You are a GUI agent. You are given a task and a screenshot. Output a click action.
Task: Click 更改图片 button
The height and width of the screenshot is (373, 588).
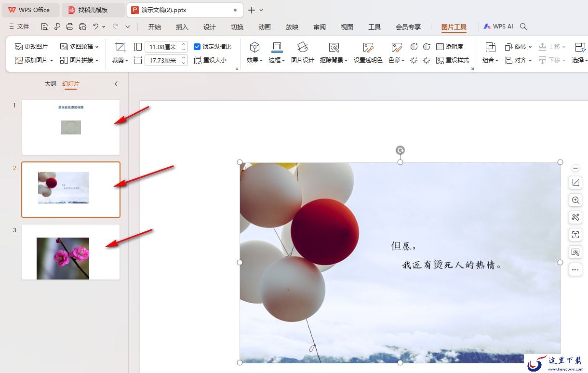point(31,47)
